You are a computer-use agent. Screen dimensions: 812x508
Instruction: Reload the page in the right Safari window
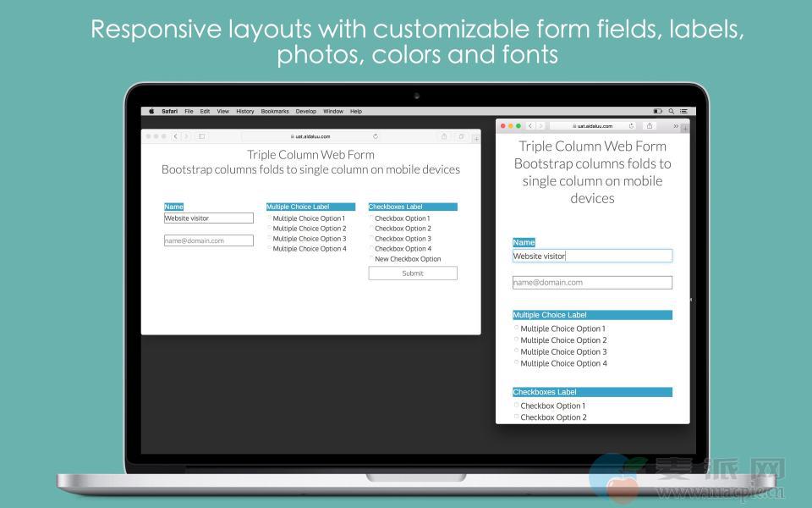pos(631,126)
